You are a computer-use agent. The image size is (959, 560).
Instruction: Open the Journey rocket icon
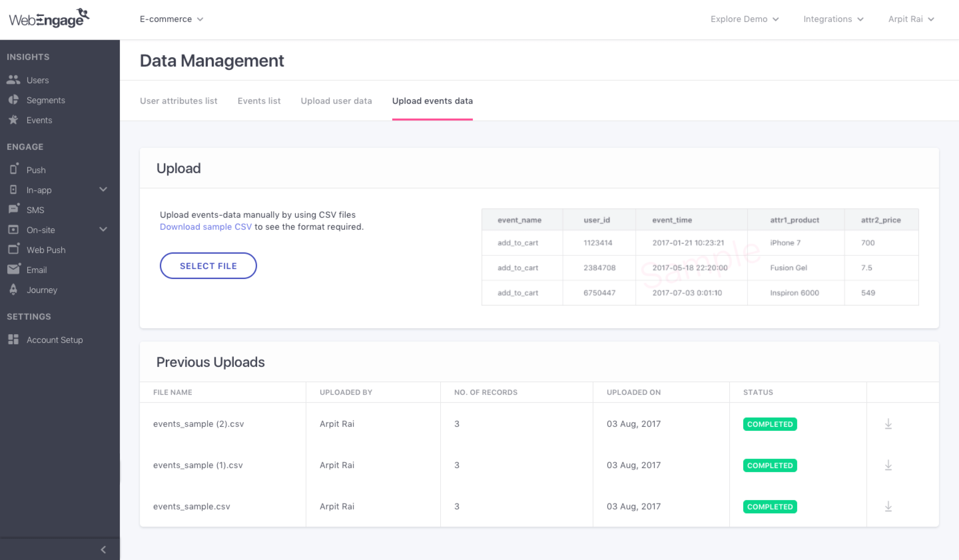(x=13, y=290)
